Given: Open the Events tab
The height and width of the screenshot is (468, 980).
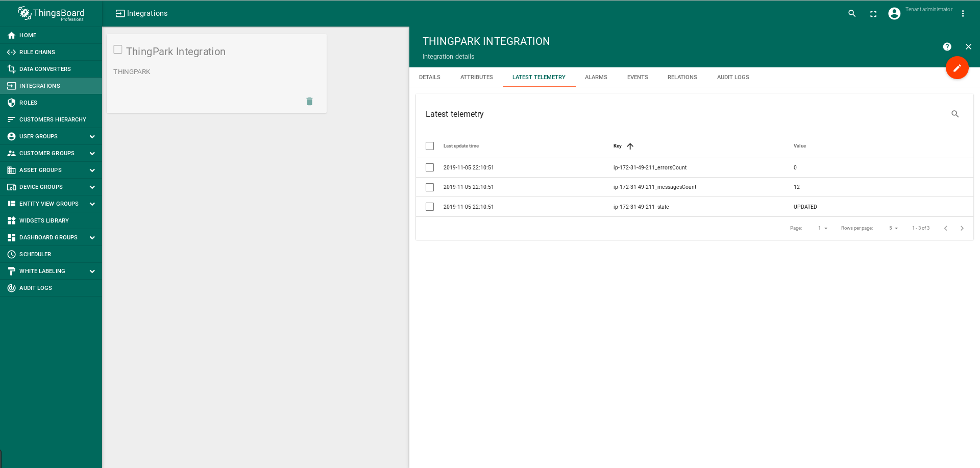Looking at the screenshot, I should point(638,77).
